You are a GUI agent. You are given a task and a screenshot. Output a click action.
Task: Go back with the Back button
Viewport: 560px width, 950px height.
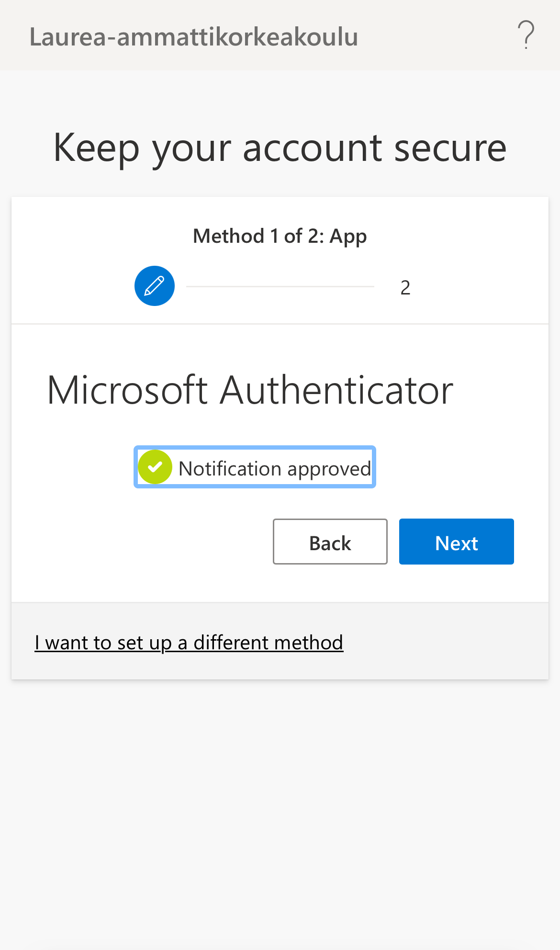point(330,542)
